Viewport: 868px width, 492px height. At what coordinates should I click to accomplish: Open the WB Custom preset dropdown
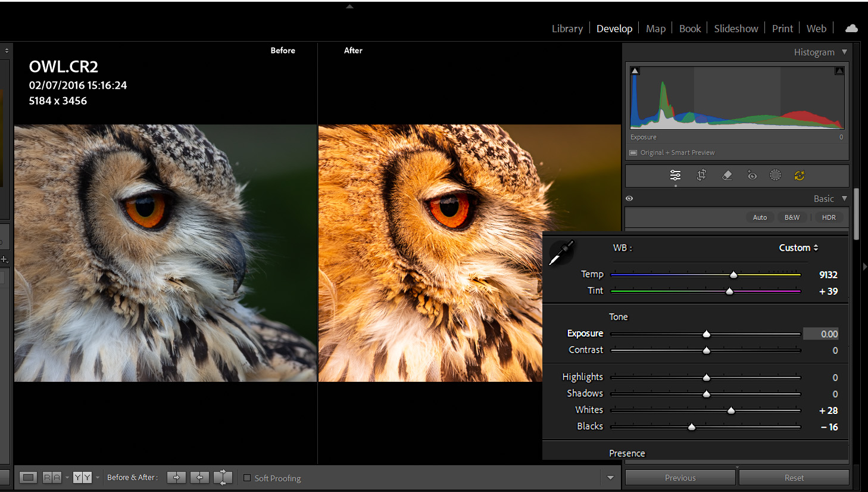tap(798, 248)
